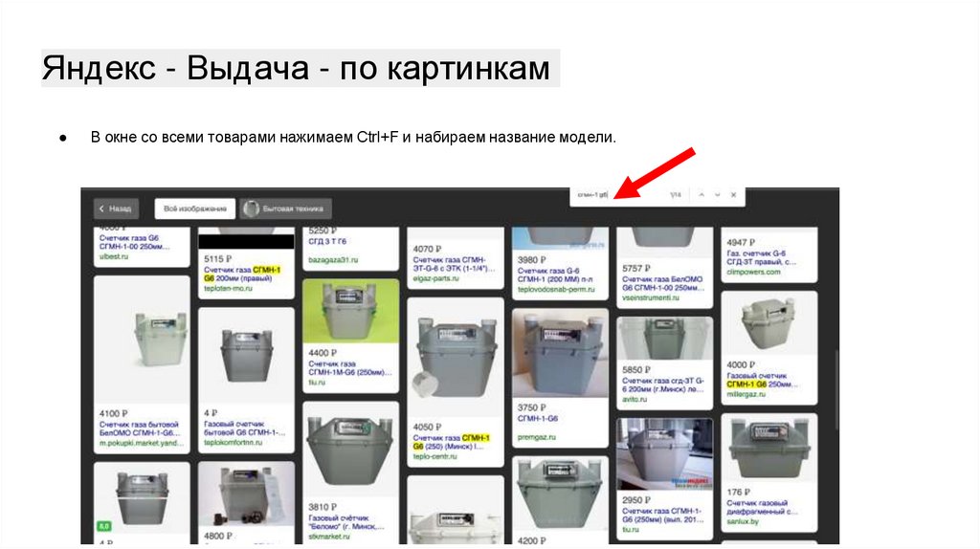The image size is (980, 549).
Task: Open green-background meter thumbnail priced 4400 ₽
Action: [x=350, y=311]
